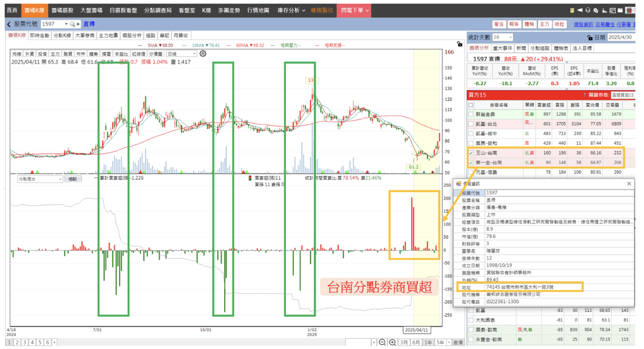Check the 凱基-台北 broker checkbox
This screenshot has width=644, height=349.
pos(471,124)
